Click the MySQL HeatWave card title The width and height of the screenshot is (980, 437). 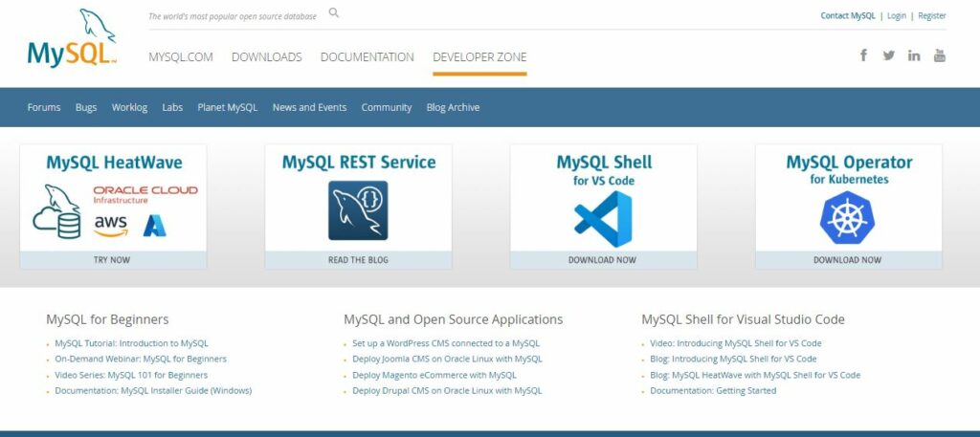click(115, 163)
